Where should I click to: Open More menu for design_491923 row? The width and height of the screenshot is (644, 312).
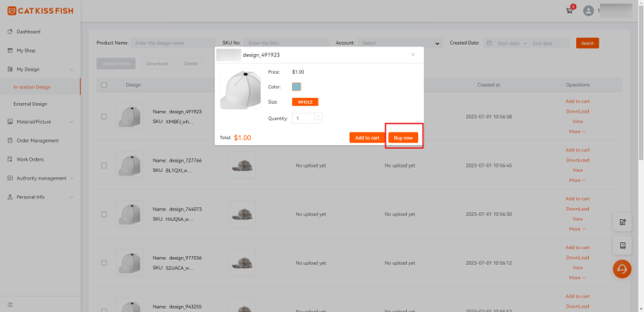point(577,132)
